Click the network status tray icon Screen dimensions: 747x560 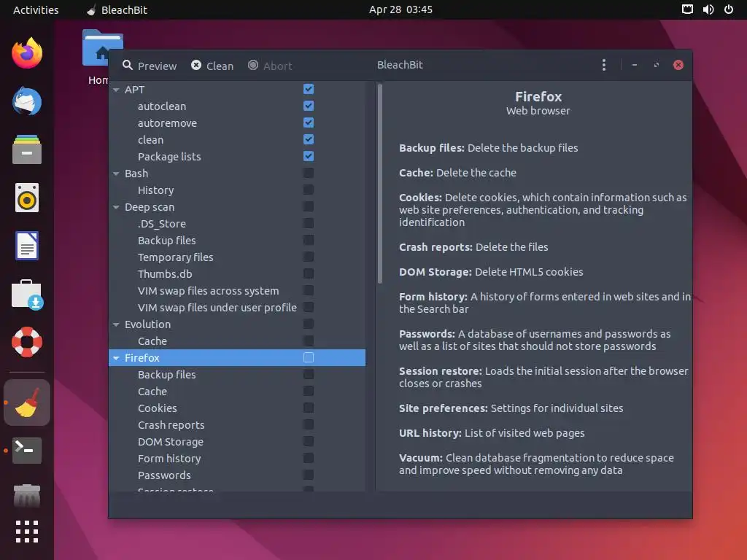(687, 9)
